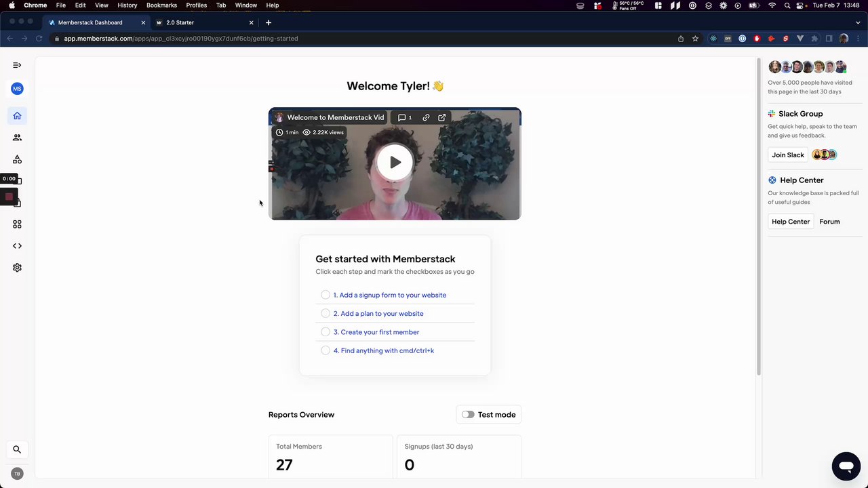Open the Members page icon in sidebar
This screenshot has width=868, height=488.
tap(17, 137)
